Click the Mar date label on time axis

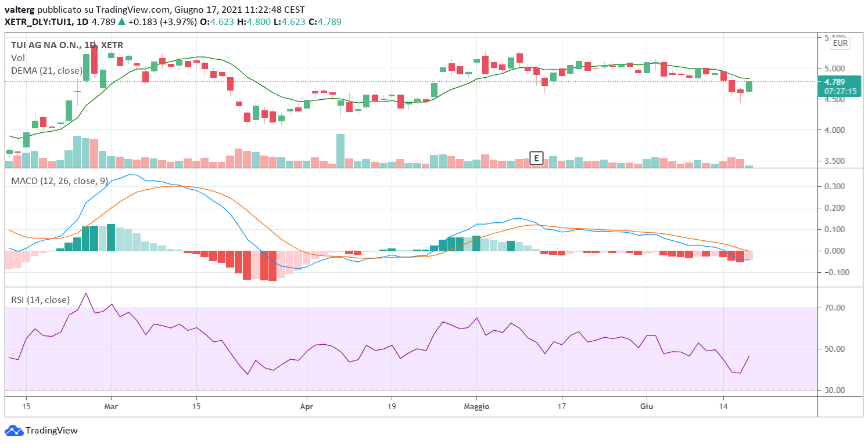(x=111, y=407)
